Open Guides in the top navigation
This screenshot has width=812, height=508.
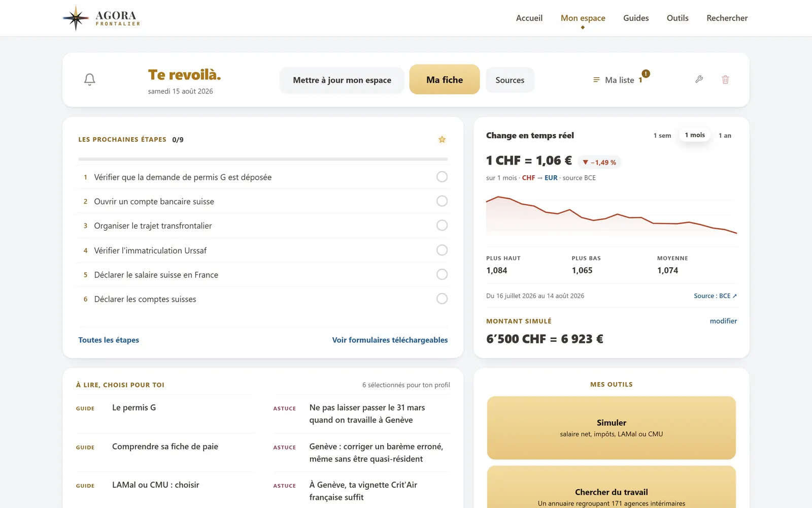pos(636,18)
